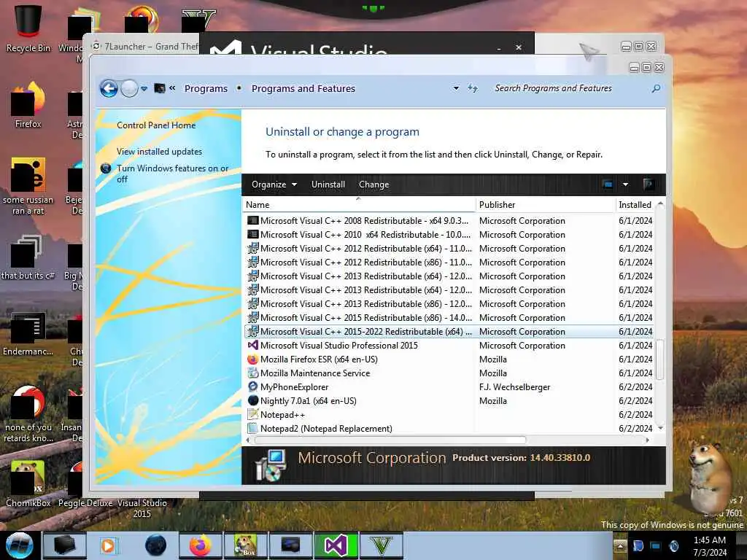Open ChomikBox hamster taskbar icon
Screen dimensions: 747x560
pyautogui.click(x=245, y=545)
